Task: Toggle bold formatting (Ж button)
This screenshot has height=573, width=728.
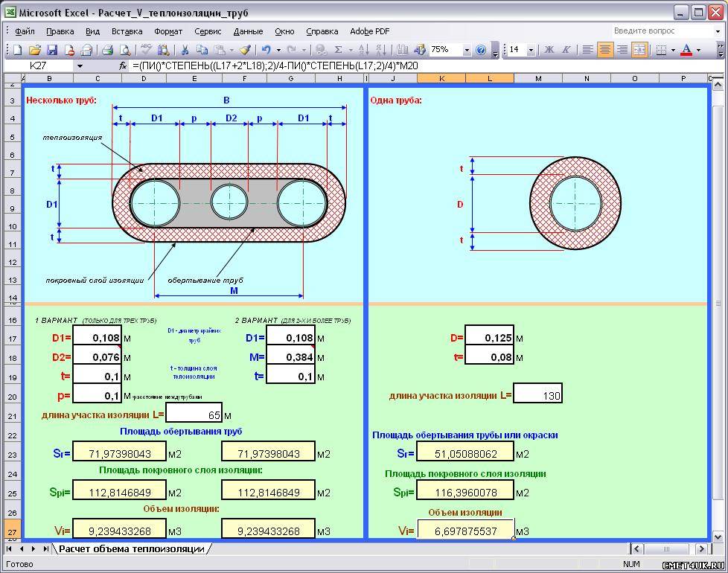Action: 549,50
